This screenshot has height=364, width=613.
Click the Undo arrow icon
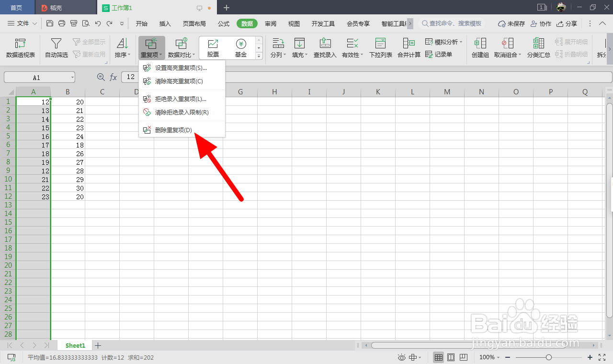pyautogui.click(x=98, y=23)
